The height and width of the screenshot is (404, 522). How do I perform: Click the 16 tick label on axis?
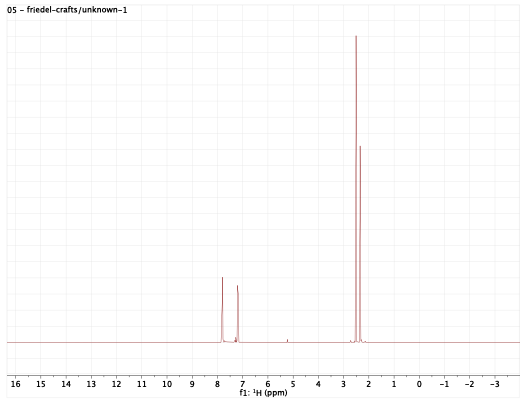15,384
